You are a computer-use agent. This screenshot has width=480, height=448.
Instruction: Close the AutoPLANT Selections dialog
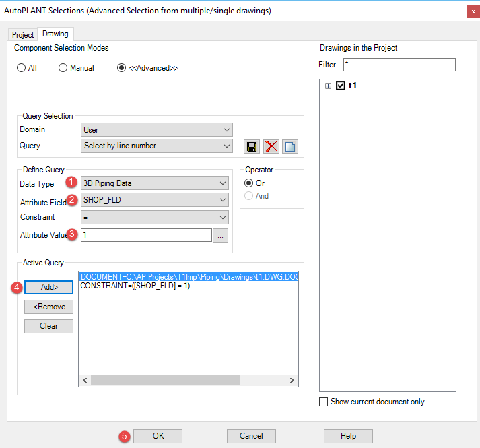pos(473,12)
